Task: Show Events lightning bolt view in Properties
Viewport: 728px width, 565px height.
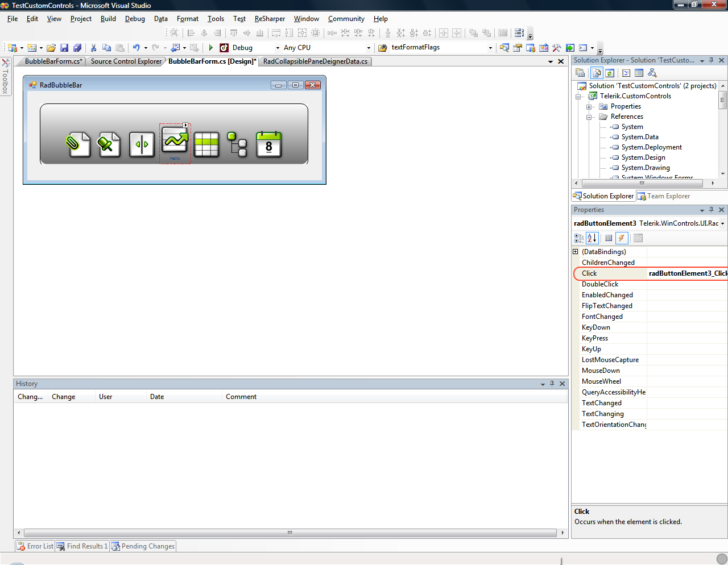Action: tap(622, 238)
